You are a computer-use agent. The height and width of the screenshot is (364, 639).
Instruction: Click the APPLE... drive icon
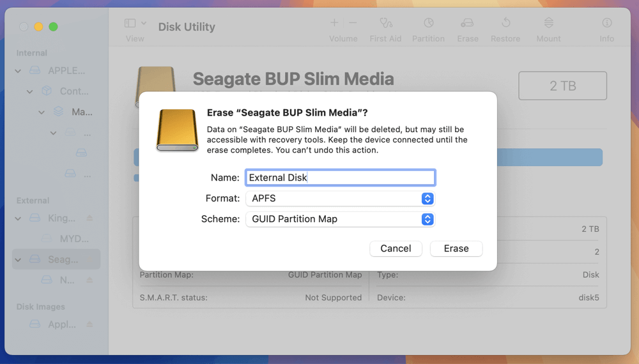coord(35,71)
